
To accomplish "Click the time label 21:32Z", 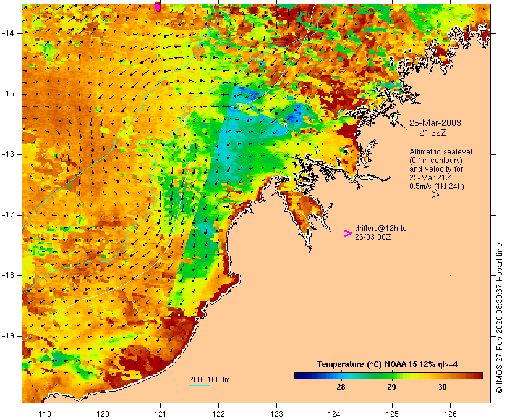I will coord(433,133).
